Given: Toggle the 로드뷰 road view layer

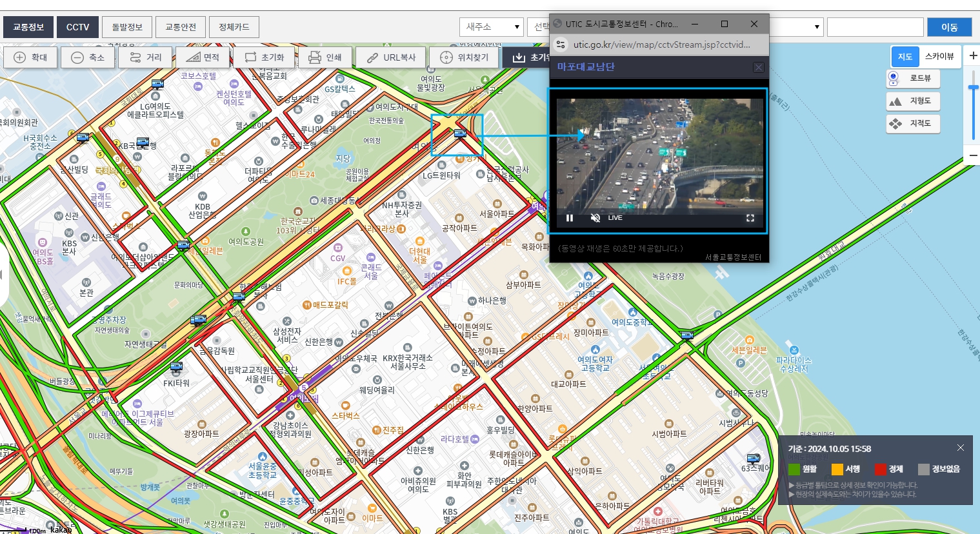Looking at the screenshot, I should point(913,79).
